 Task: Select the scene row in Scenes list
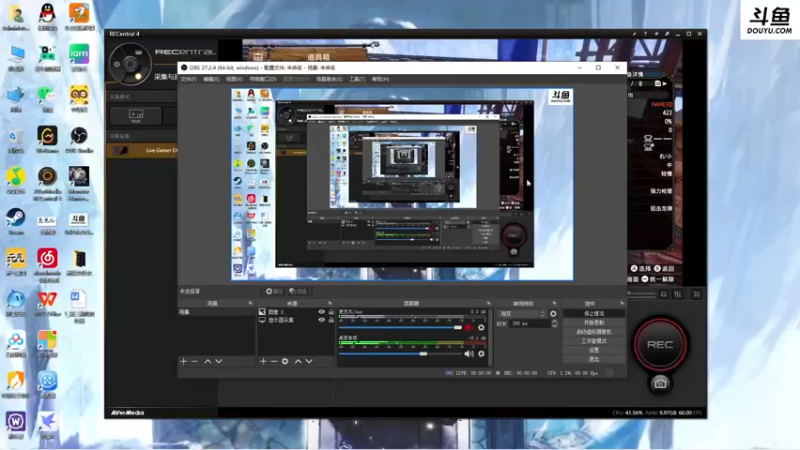216,312
